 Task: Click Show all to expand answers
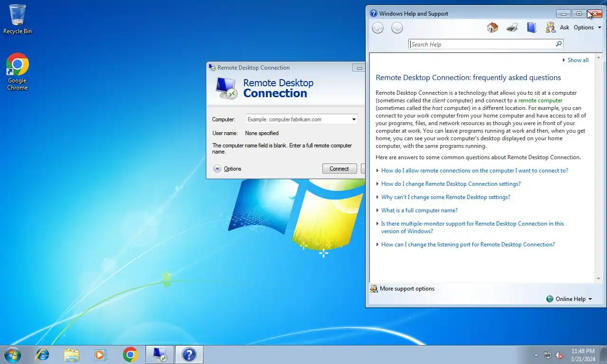(x=575, y=60)
